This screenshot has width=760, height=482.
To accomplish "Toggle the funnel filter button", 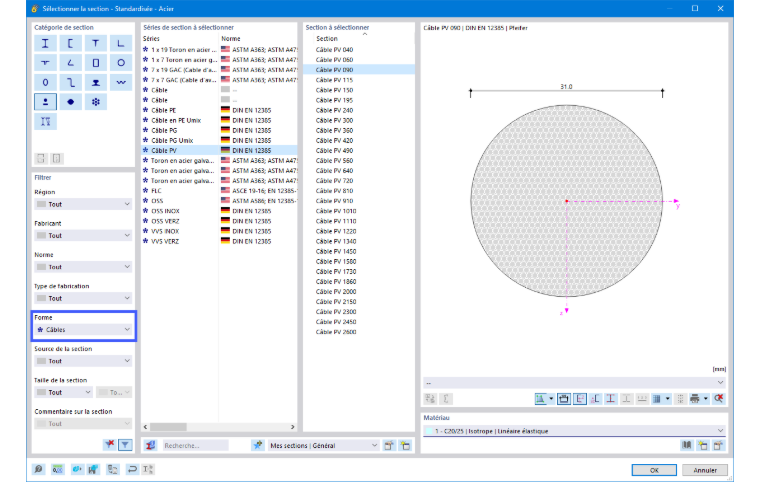I will pyautogui.click(x=125, y=444).
